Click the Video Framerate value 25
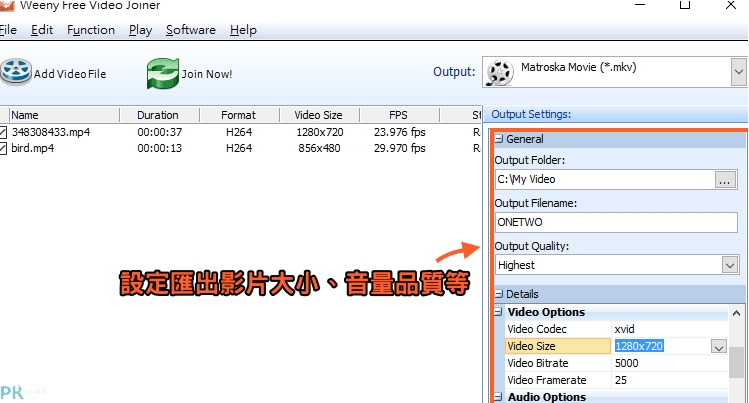Screen dimensions: 749x403 coord(669,381)
